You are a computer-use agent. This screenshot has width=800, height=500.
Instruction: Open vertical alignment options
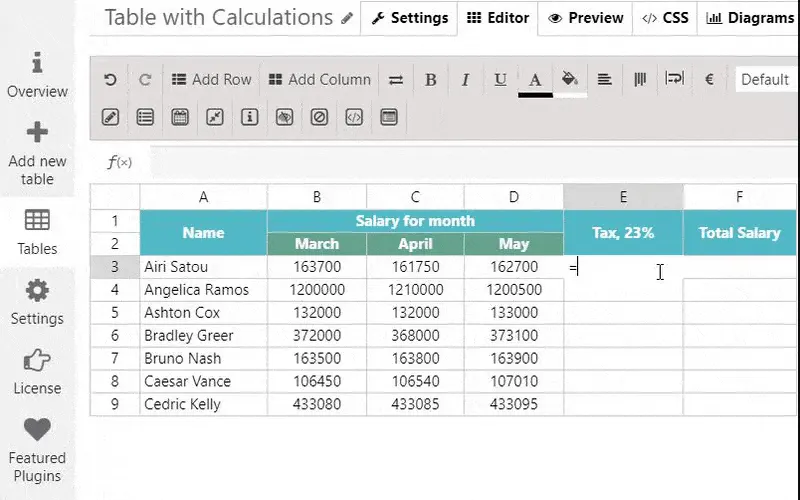coord(640,80)
